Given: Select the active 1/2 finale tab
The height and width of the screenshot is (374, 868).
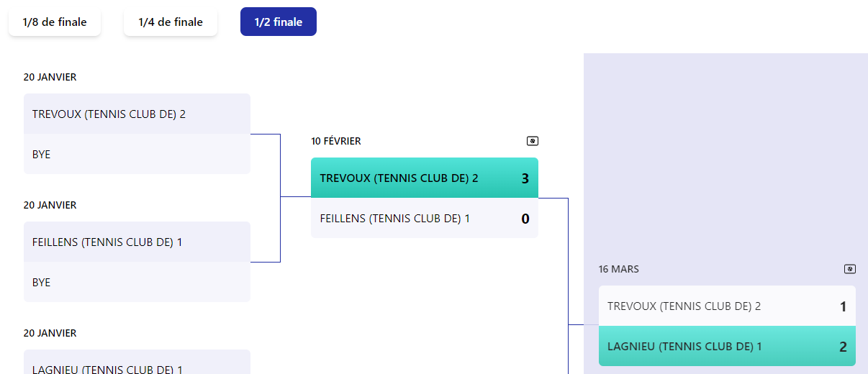Looking at the screenshot, I should coord(279,22).
